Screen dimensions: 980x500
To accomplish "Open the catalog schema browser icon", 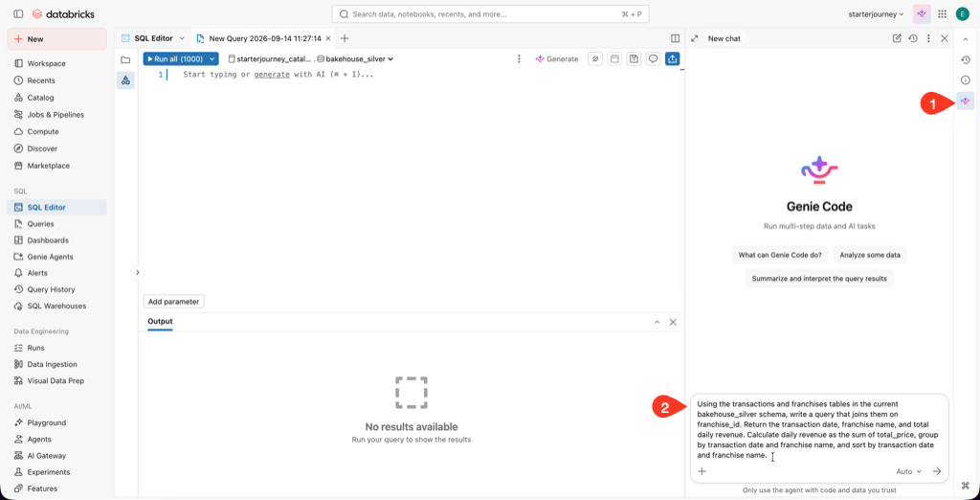I will [x=125, y=80].
